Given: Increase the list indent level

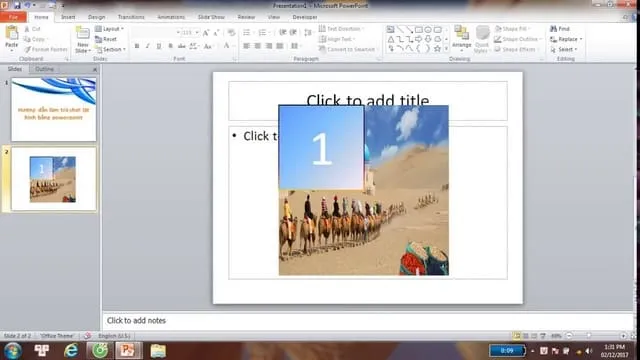Looking at the screenshot, I should coord(293,33).
